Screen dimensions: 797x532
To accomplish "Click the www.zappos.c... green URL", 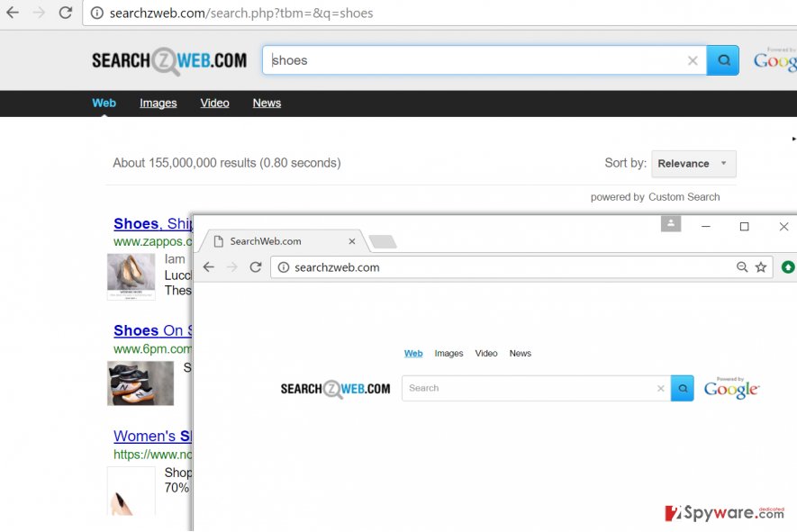I will 152,241.
